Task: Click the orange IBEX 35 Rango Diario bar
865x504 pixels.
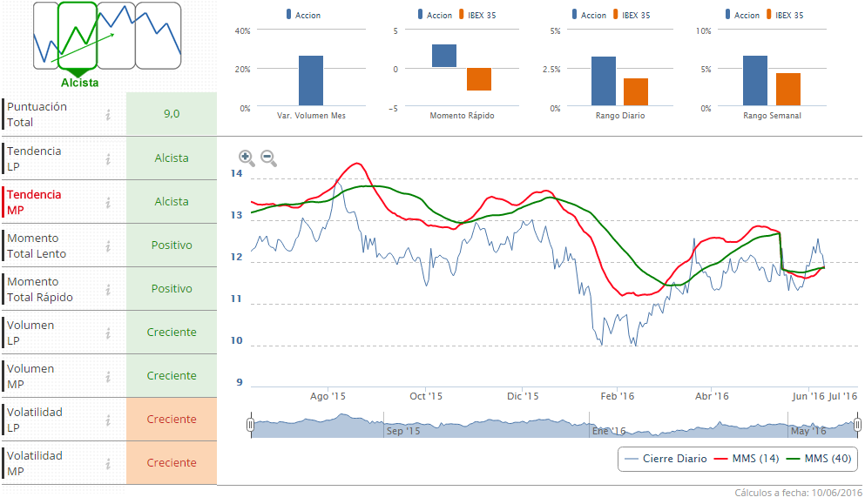Action: [x=636, y=92]
